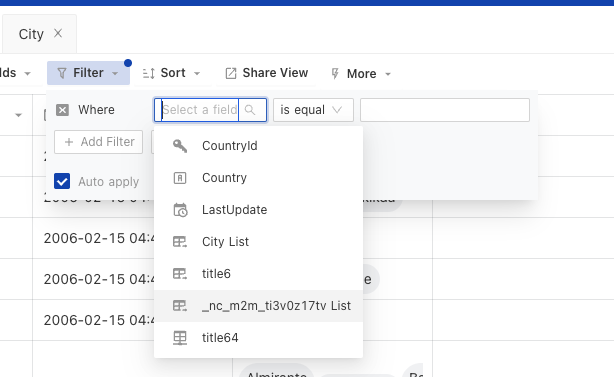
Task: Open the Fields dropdown arrow
Action: (27, 74)
